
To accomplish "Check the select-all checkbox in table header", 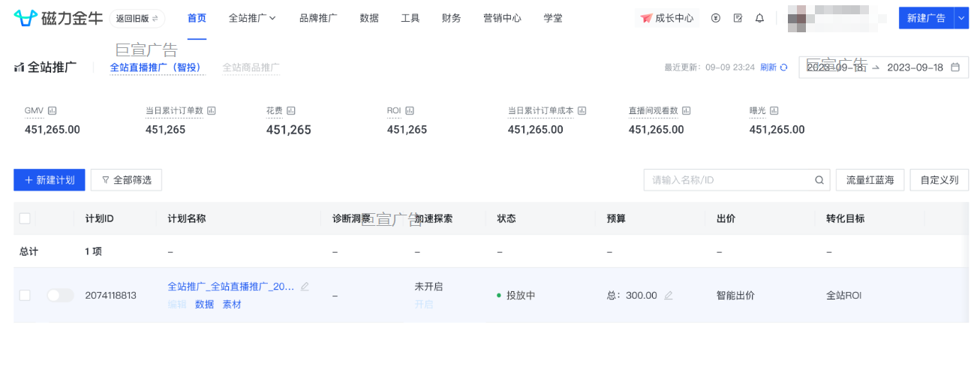I will point(25,218).
